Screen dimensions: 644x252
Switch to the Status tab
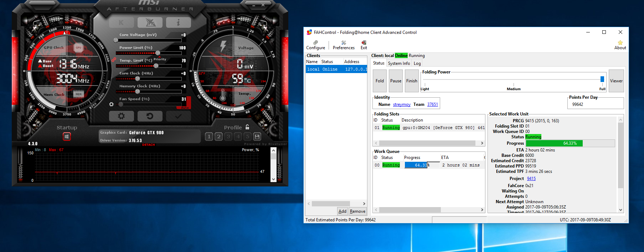point(378,63)
